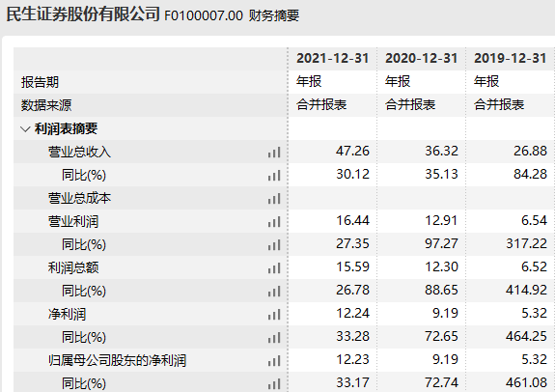Select the 2021-12-31 column header

tap(333, 59)
